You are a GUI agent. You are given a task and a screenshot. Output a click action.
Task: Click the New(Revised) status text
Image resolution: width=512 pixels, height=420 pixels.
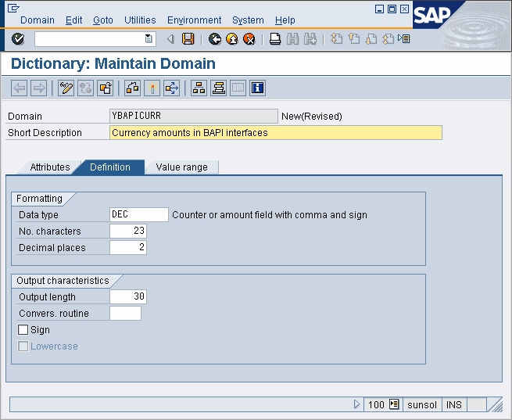pyautogui.click(x=312, y=117)
